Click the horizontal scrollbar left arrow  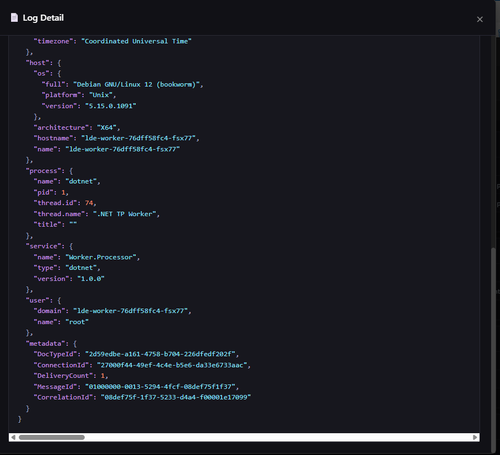point(13,437)
